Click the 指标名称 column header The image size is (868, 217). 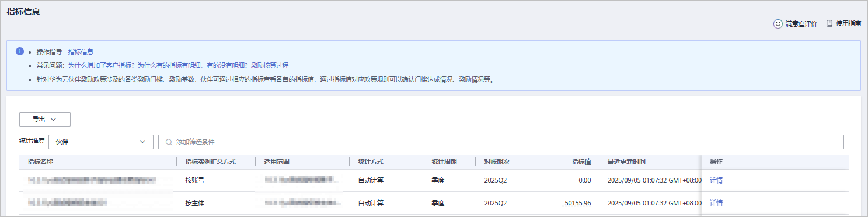coord(40,162)
